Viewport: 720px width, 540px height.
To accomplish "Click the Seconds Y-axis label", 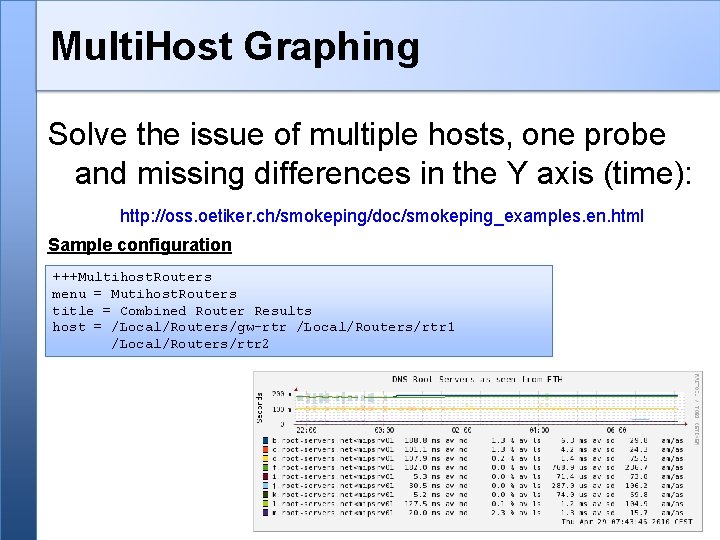I will click(x=260, y=408).
